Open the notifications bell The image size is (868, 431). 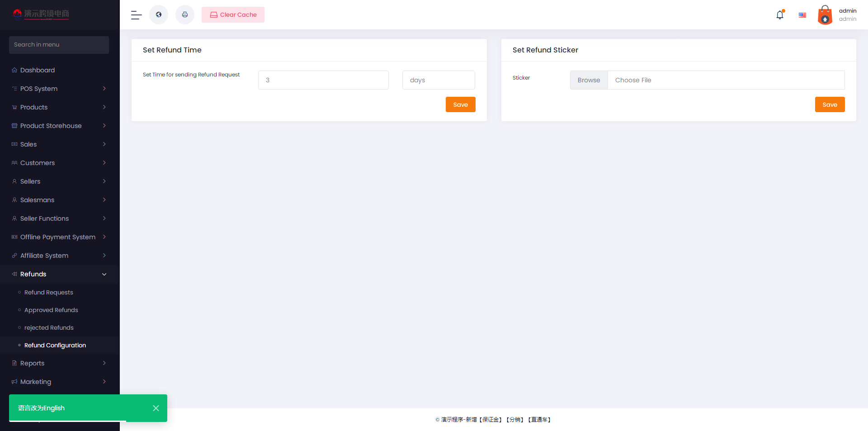[x=780, y=15]
